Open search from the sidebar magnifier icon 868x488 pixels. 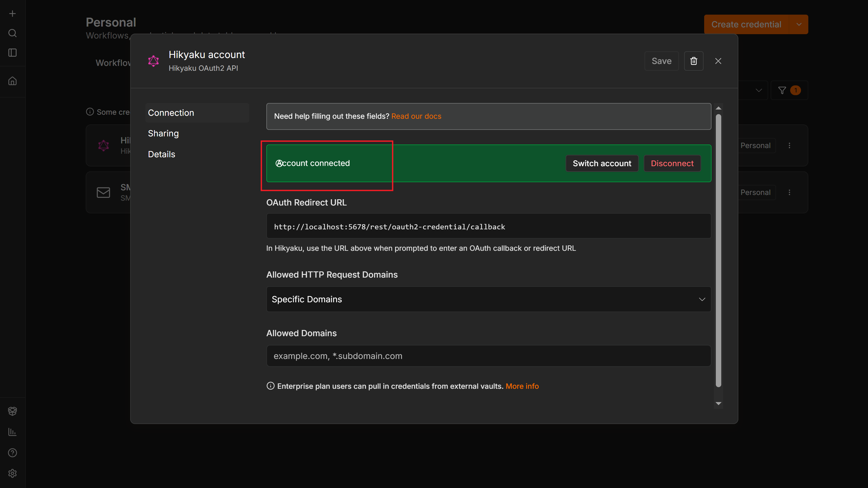12,33
